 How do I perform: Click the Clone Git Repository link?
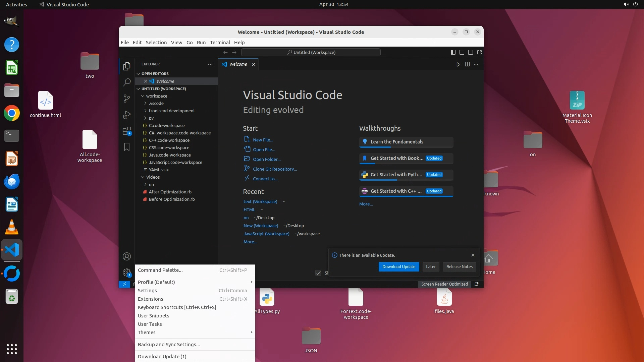click(275, 169)
